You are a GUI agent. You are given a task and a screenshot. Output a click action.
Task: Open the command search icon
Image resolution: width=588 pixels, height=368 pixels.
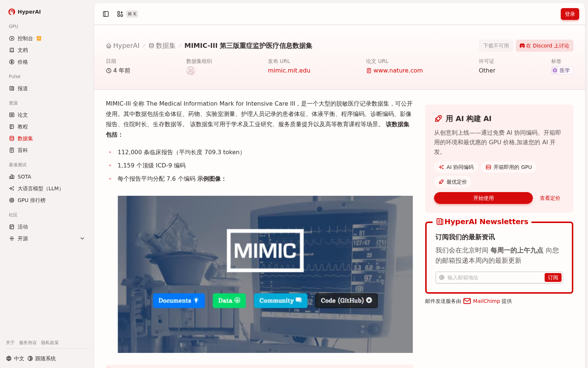[x=120, y=14]
